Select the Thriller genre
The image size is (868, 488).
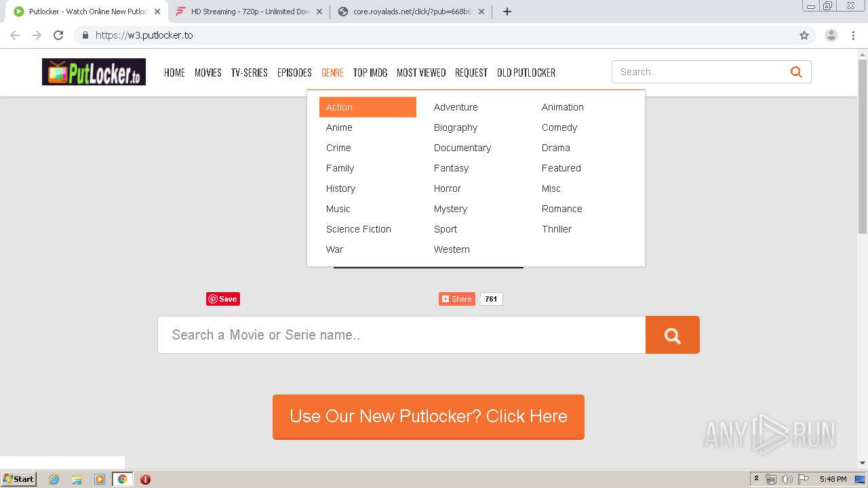557,229
